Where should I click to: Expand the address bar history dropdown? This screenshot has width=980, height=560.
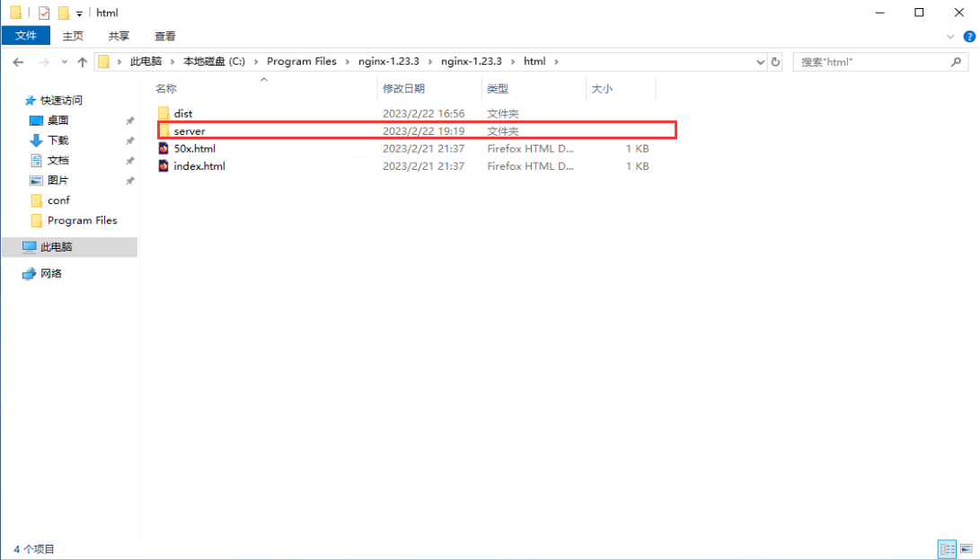tap(760, 61)
